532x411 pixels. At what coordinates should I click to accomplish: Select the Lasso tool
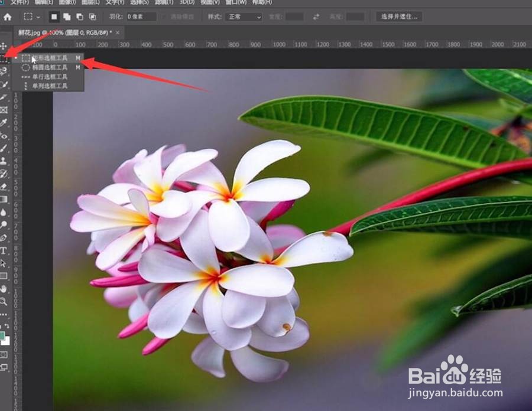pyautogui.click(x=4, y=71)
